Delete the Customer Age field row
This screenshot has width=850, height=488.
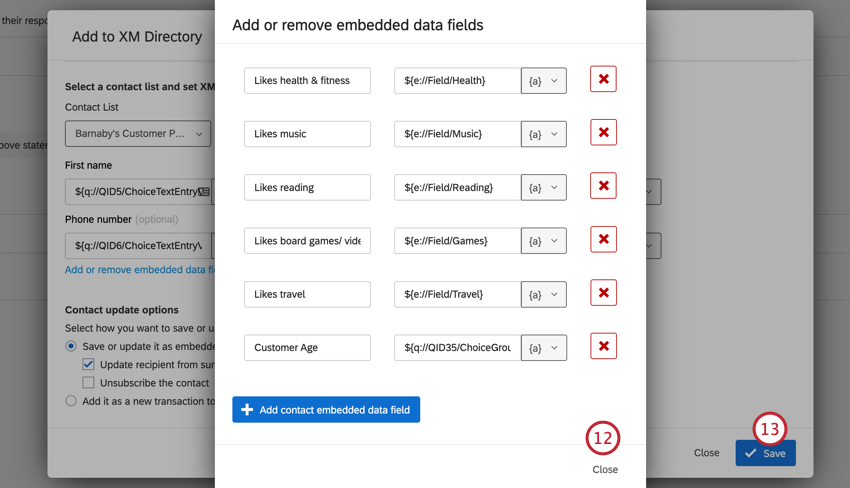pos(603,347)
